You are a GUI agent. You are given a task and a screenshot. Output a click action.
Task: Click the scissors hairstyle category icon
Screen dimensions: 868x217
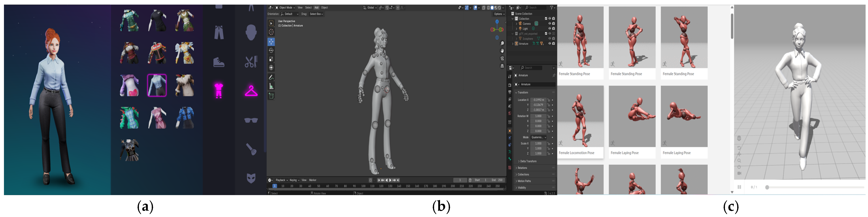click(x=251, y=62)
